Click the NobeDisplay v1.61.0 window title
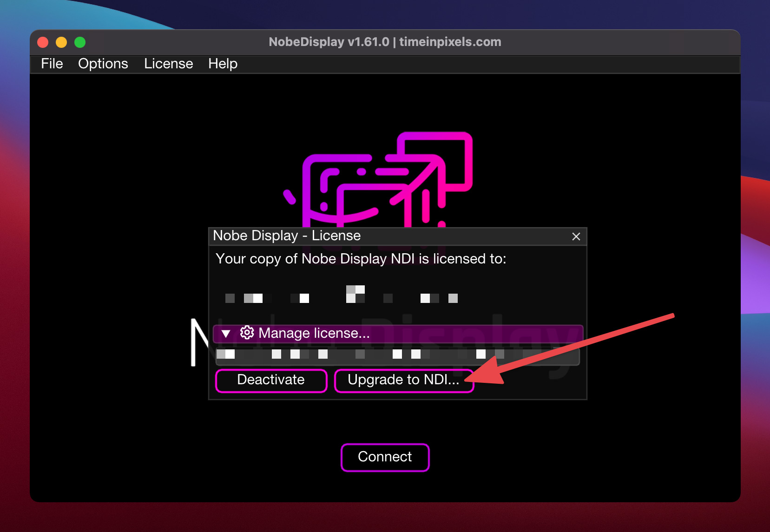 pyautogui.click(x=385, y=42)
